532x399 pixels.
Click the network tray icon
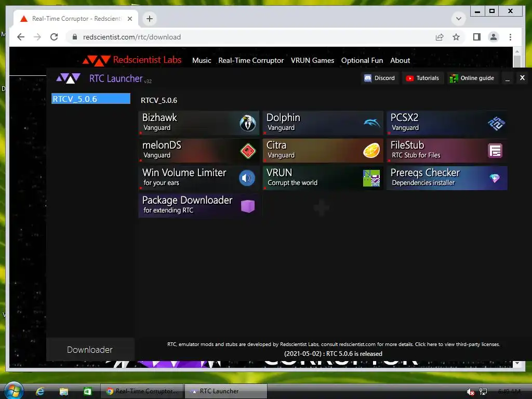pos(483,392)
